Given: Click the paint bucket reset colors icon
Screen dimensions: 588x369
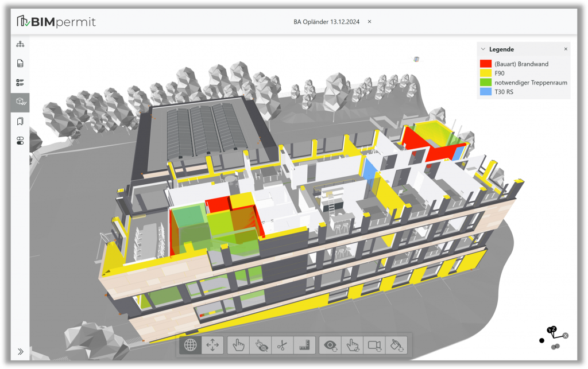Looking at the screenshot, I should (x=396, y=345).
